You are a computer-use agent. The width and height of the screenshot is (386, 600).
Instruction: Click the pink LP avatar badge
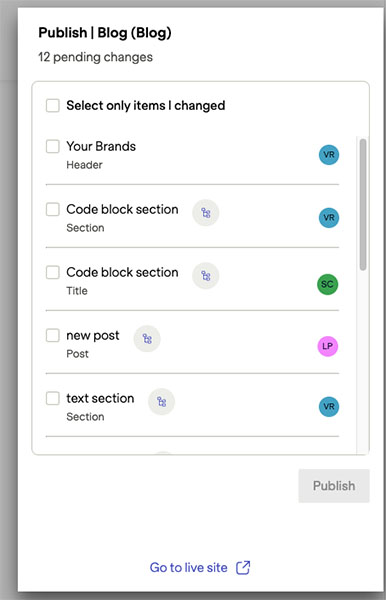click(327, 346)
